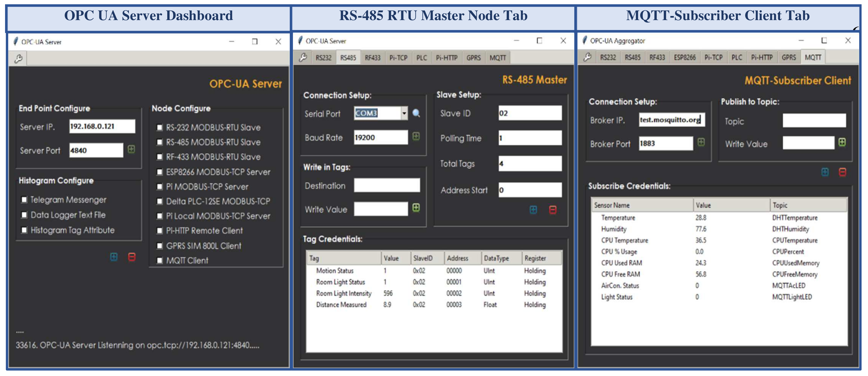Check Histogram Tag Attribute option
868x376 pixels.
[24, 230]
